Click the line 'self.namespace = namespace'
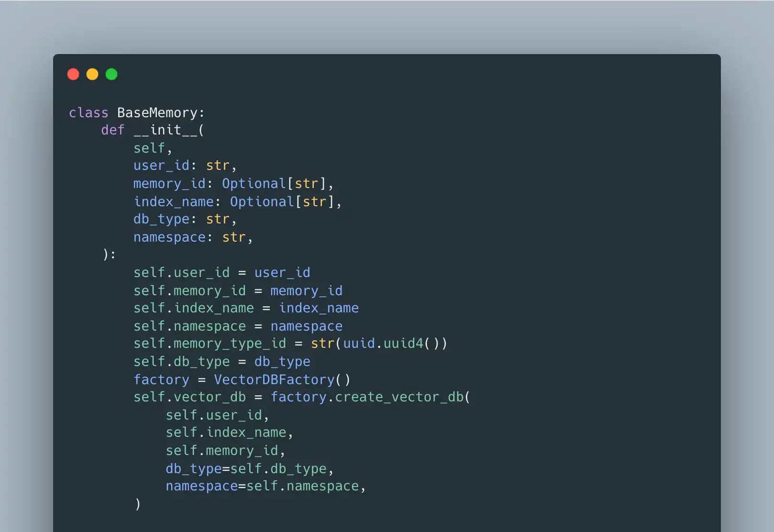The image size is (774, 532). [238, 326]
